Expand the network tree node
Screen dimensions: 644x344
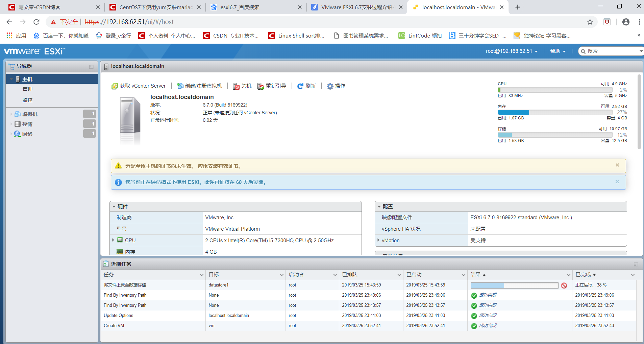(x=11, y=134)
